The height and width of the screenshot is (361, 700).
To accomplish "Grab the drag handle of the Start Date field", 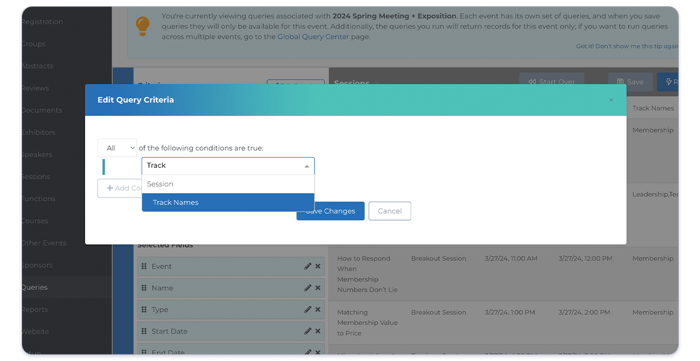I will coord(144,331).
